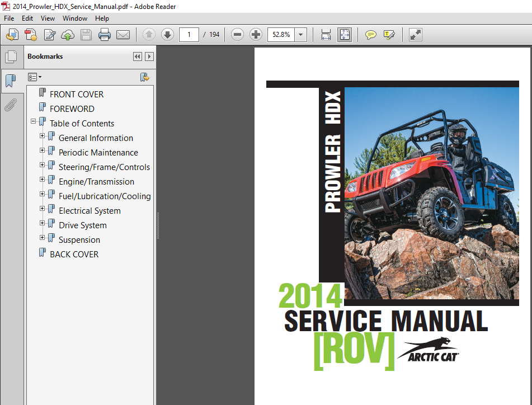Viewport: 532px width, 405px height.
Task: Zoom out with the minus button
Action: 238,35
